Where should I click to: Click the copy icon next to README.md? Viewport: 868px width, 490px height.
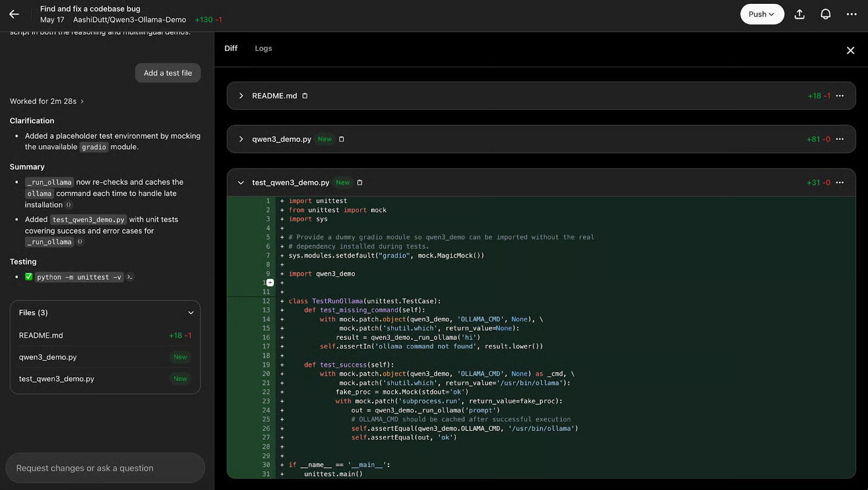(305, 95)
